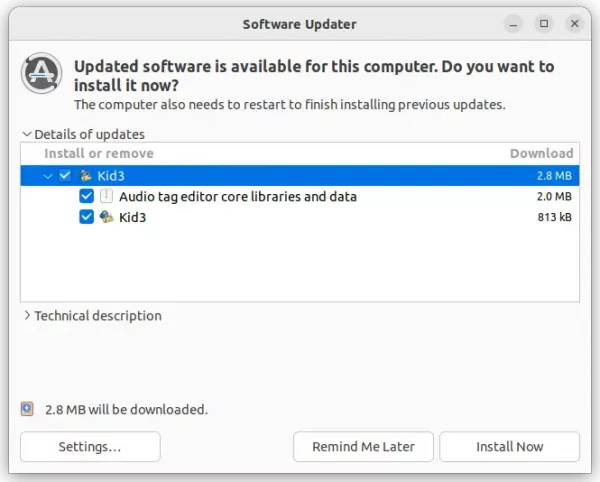Screen dimensions: 600x482
Task: Collapse the Details of updates section
Action: [x=26, y=134]
